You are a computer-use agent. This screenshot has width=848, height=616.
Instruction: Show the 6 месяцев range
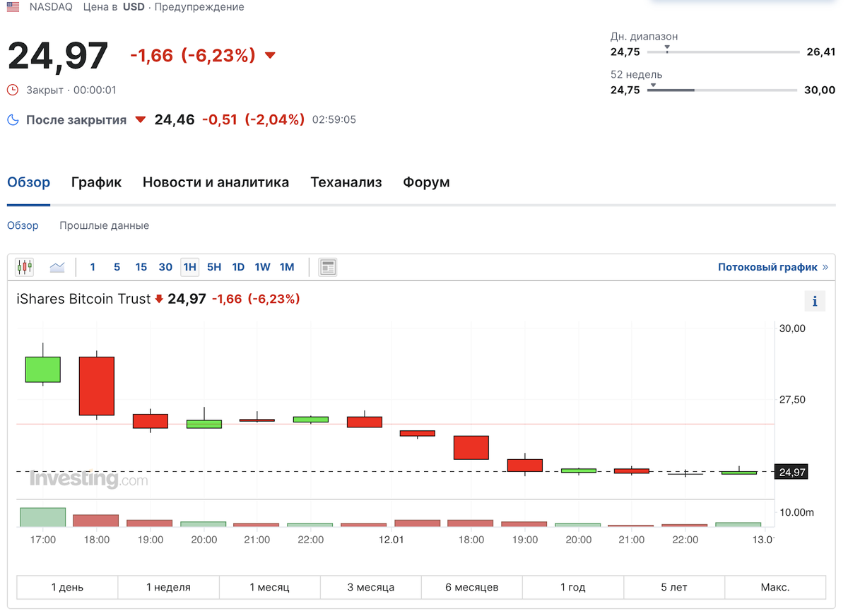click(472, 587)
